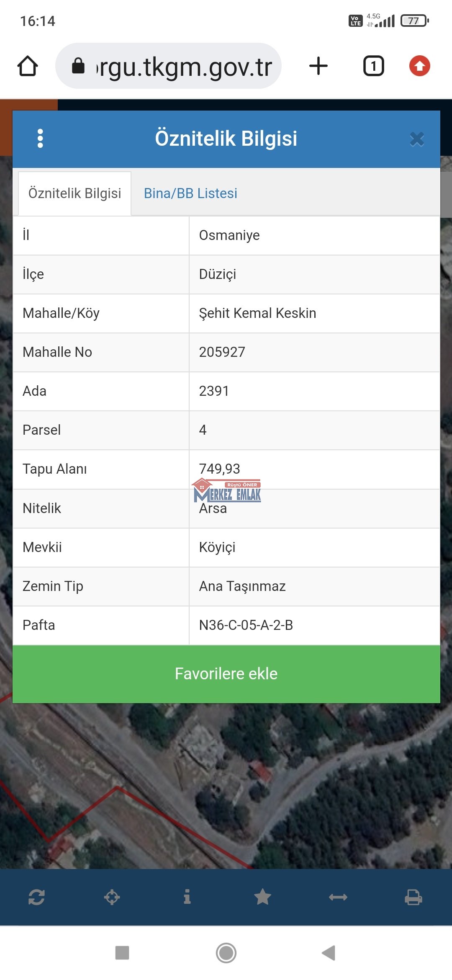The height and width of the screenshot is (980, 452).
Task: Tap the measure double-arrow icon
Action: [338, 897]
